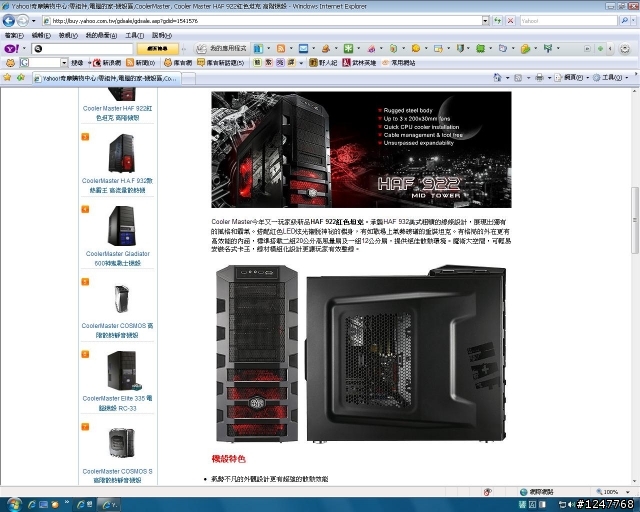Click the Windows Start orb
The image size is (640, 512).
coord(13,504)
